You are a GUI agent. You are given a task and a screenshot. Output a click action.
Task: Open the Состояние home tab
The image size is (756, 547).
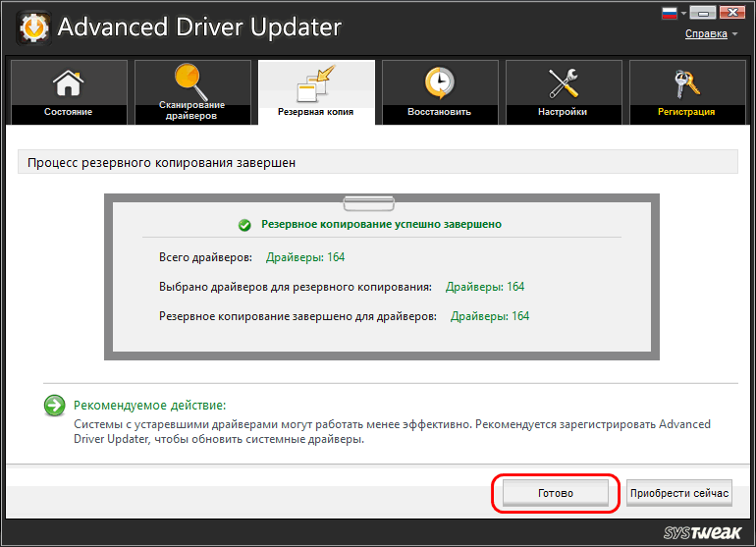click(69, 91)
